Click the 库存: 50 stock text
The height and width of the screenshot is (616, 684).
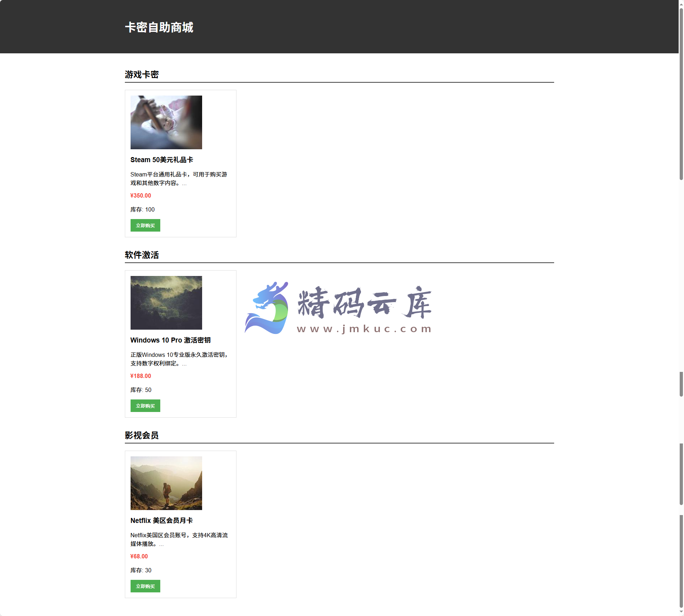click(141, 390)
